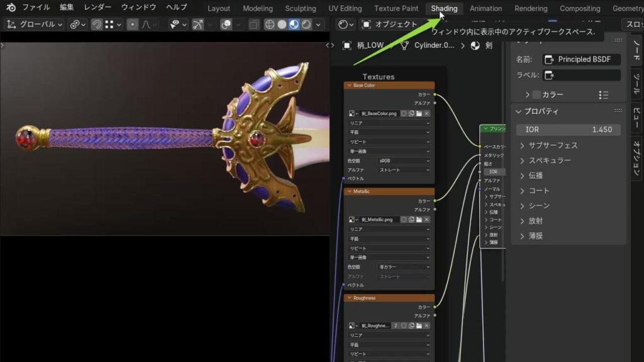This screenshot has height=362, width=644.
Task: Open folder icon for BaseColor image
Action: point(419,113)
